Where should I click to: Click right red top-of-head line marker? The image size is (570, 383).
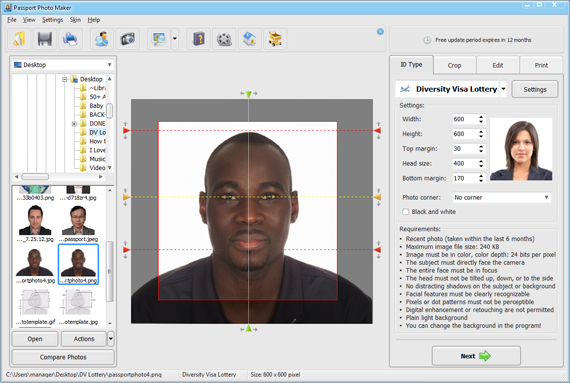378,130
